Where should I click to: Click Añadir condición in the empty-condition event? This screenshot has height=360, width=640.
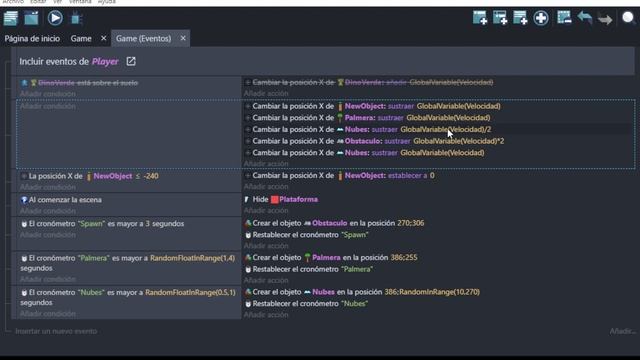[48, 106]
